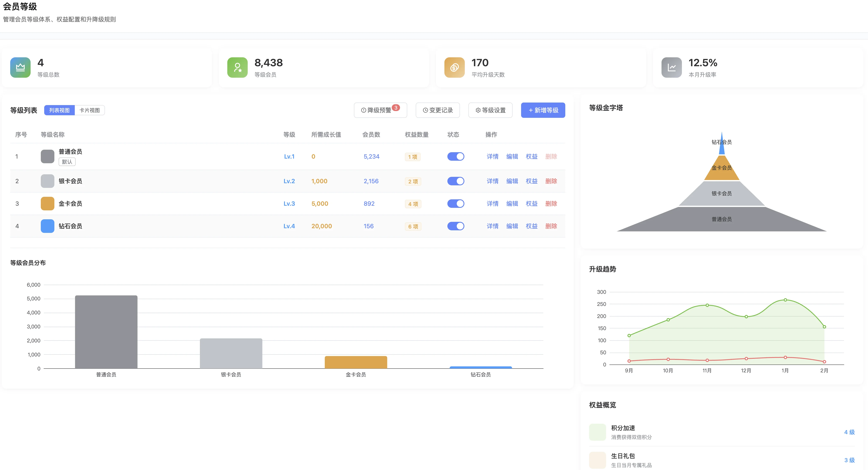This screenshot has height=470, width=868.
Task: Click the blue 钻石会员 level icon
Action: (x=48, y=226)
